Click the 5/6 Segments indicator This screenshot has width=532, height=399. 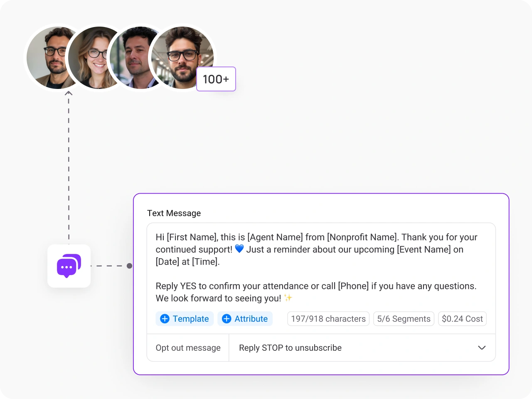pos(404,319)
